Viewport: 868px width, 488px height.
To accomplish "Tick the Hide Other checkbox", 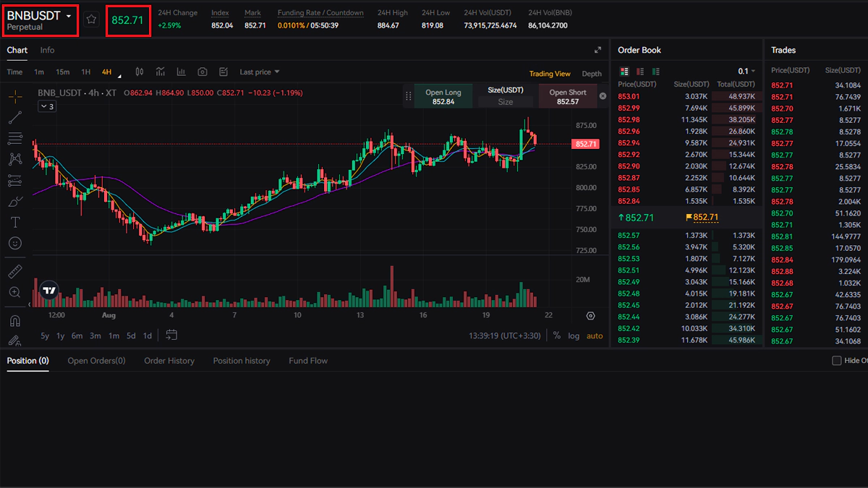I will coord(837,360).
